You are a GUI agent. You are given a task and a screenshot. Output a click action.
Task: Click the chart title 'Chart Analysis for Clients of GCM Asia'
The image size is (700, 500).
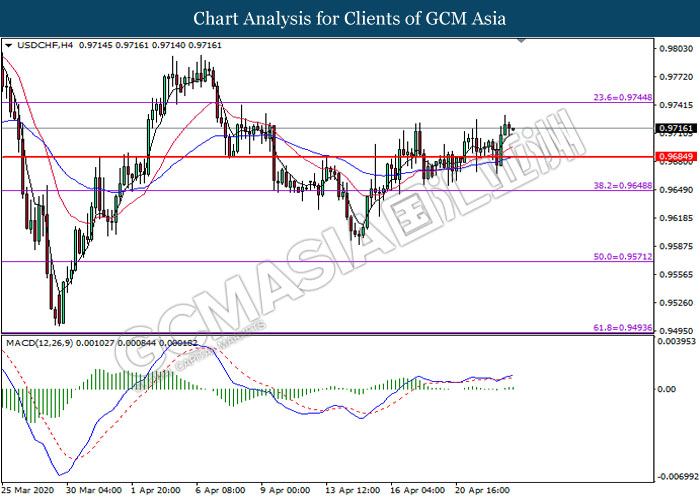coord(350,18)
